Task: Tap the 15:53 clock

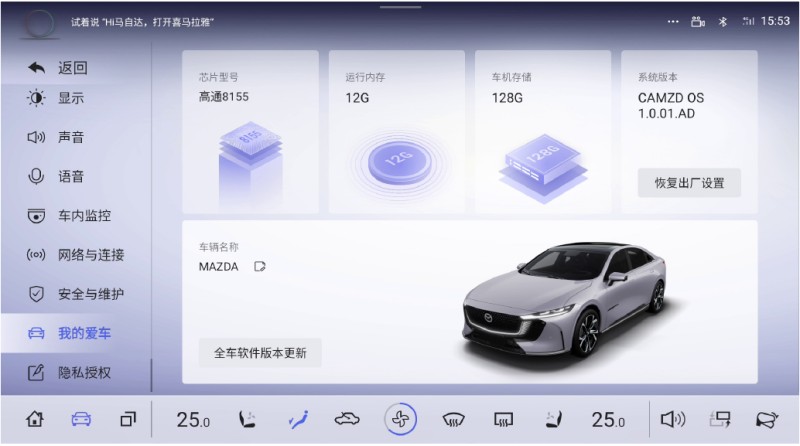Action: pos(775,21)
